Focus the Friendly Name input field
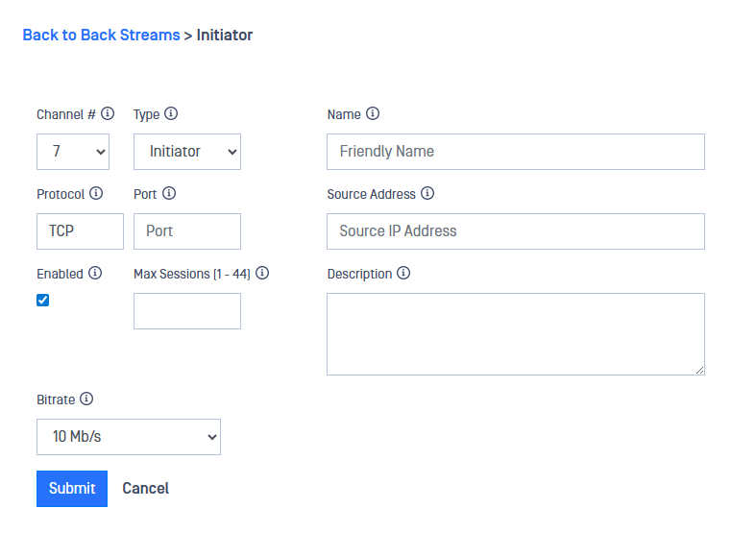This screenshot has width=756, height=557. pos(515,152)
